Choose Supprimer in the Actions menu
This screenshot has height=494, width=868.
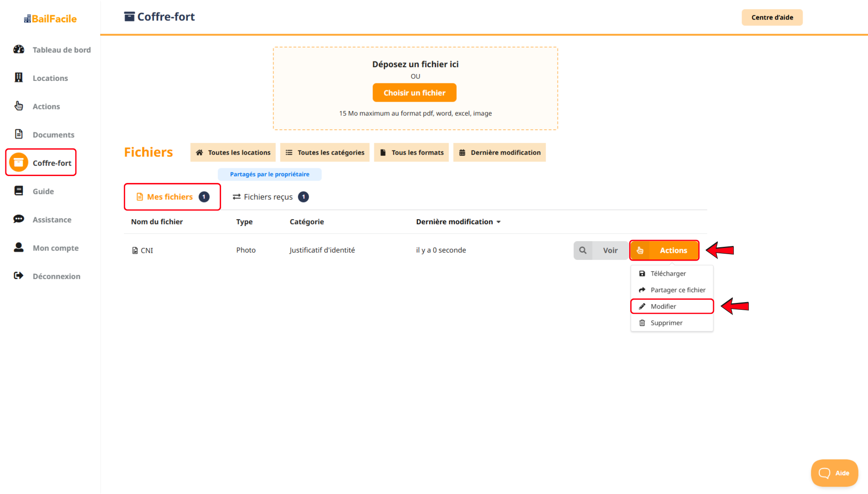point(666,323)
